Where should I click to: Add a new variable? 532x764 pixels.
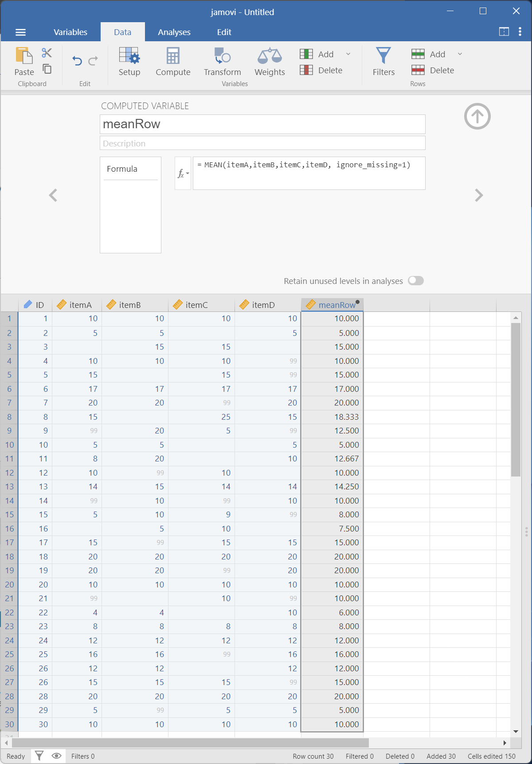[x=317, y=54]
